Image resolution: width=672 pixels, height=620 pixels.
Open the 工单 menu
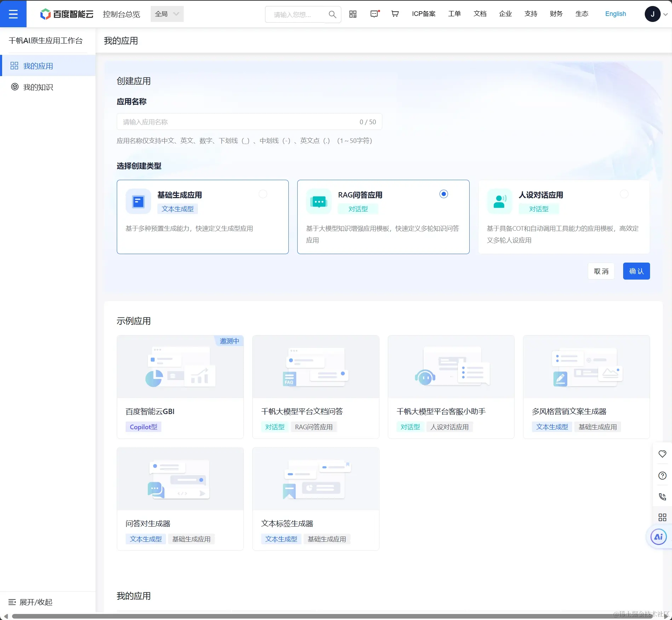tap(454, 14)
